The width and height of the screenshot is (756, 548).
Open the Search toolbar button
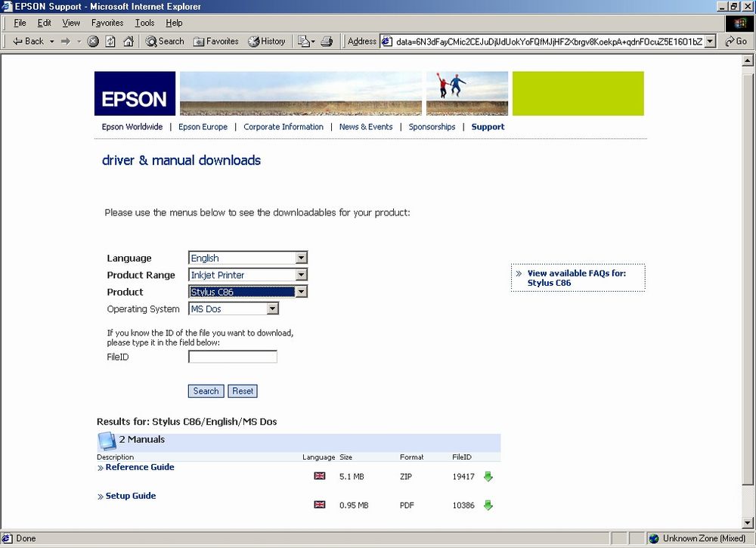[x=165, y=42]
